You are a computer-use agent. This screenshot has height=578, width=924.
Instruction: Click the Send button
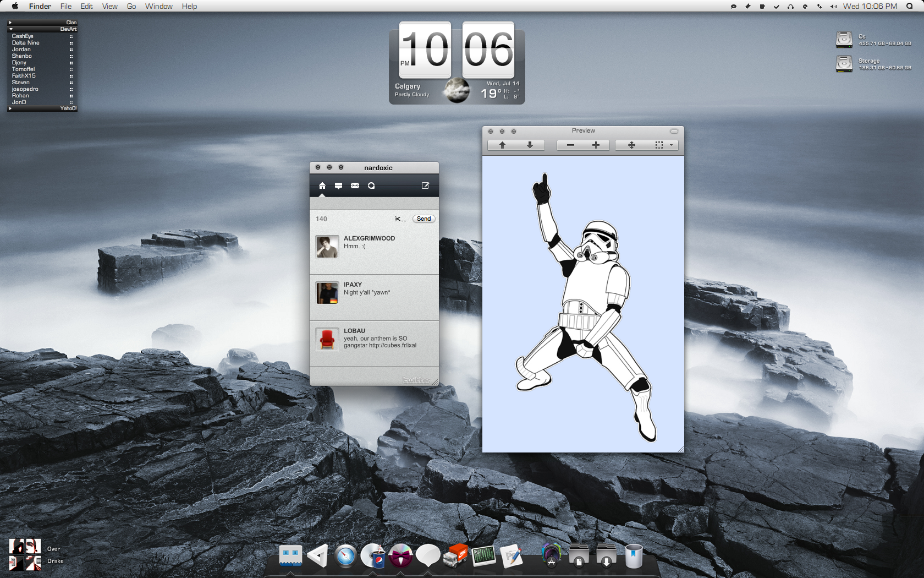click(424, 219)
